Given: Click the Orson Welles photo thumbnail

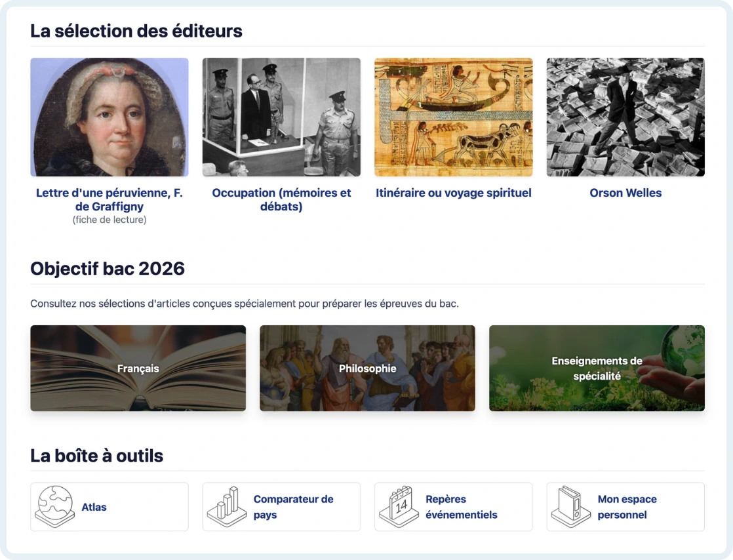Looking at the screenshot, I should [x=625, y=117].
